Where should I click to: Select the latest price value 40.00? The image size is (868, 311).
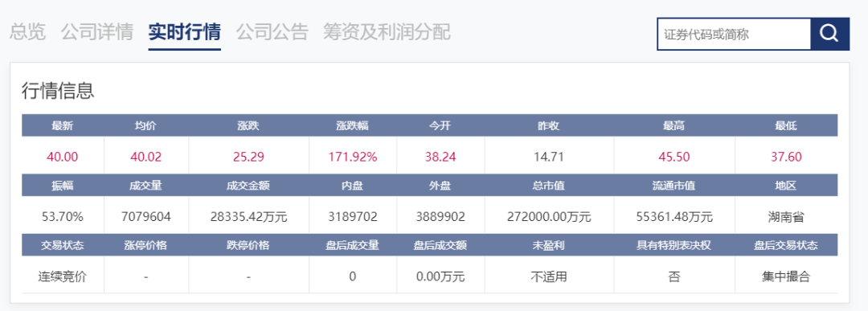coord(63,158)
